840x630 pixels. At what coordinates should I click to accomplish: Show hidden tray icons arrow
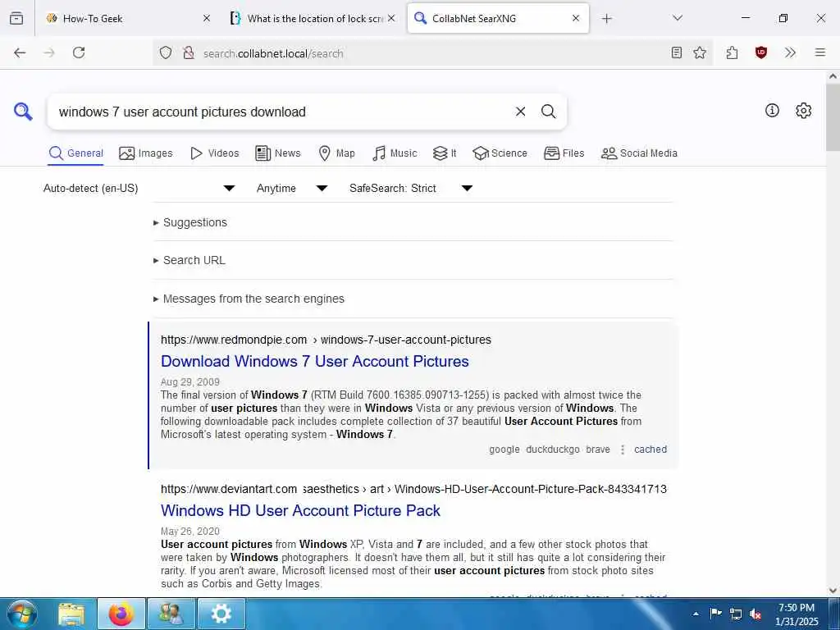coord(696,614)
